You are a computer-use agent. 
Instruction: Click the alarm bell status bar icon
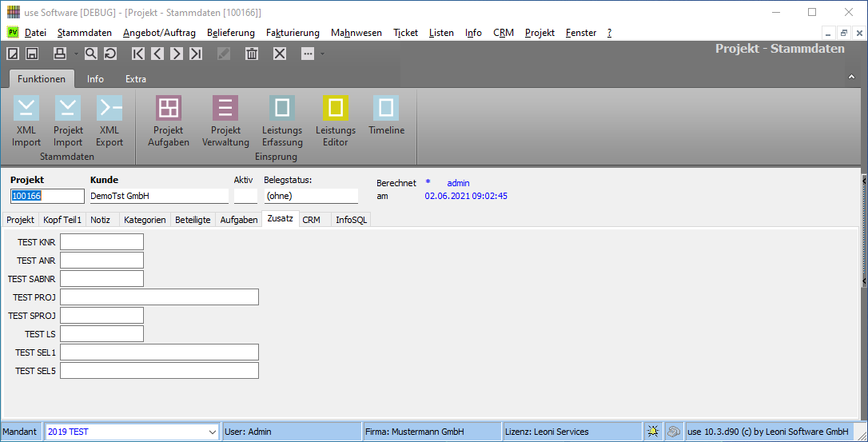pyautogui.click(x=653, y=432)
